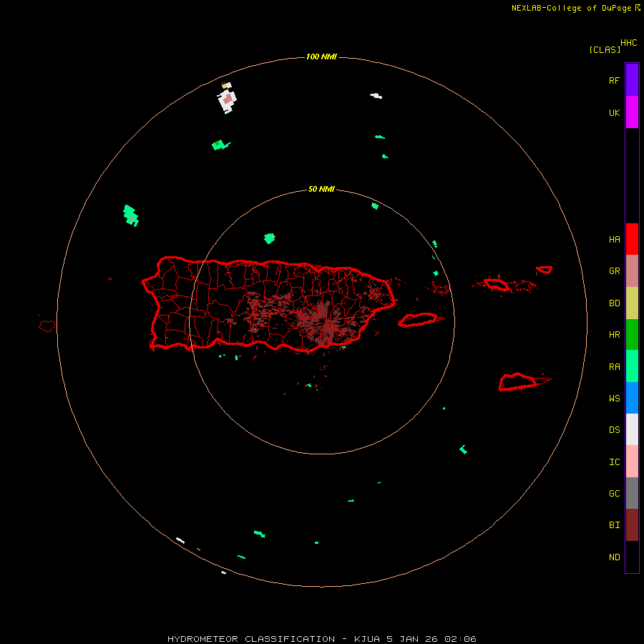Click the ND legend label
644x644 pixels.
click(x=614, y=557)
